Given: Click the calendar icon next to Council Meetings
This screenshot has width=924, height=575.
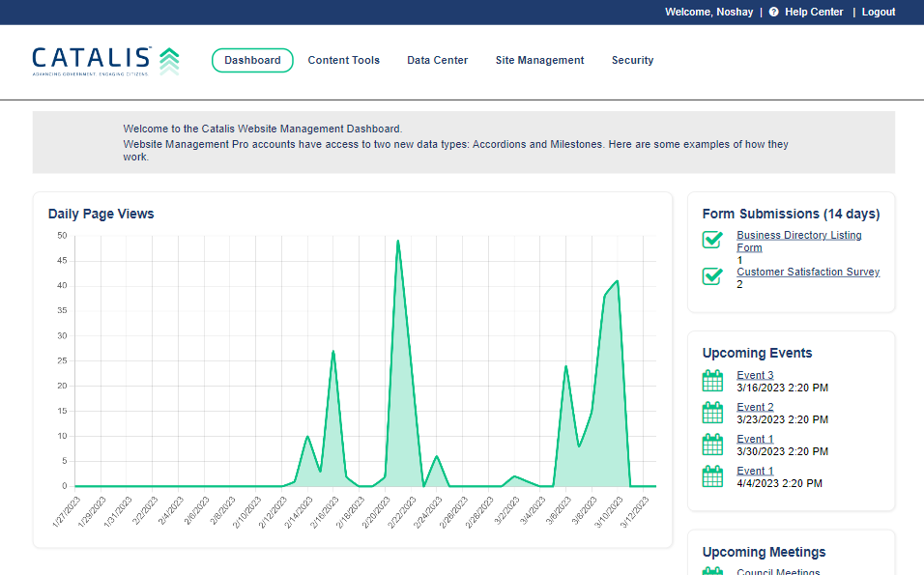Looking at the screenshot, I should (x=712, y=570).
